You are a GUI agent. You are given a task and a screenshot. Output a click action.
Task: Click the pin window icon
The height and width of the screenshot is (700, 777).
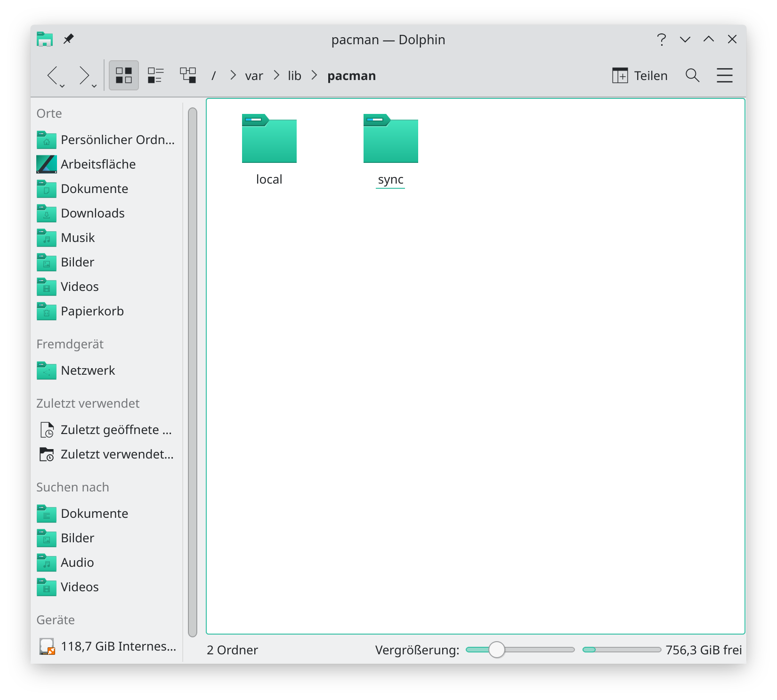tap(69, 39)
